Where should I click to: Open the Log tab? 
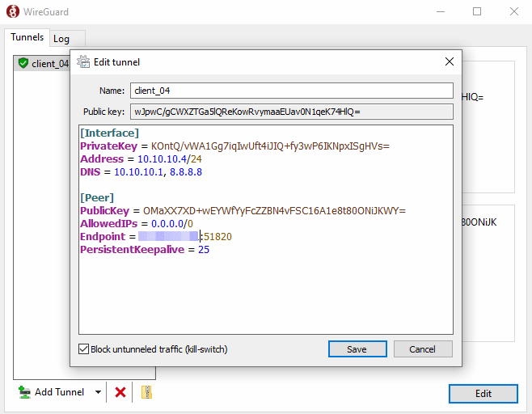pos(61,39)
